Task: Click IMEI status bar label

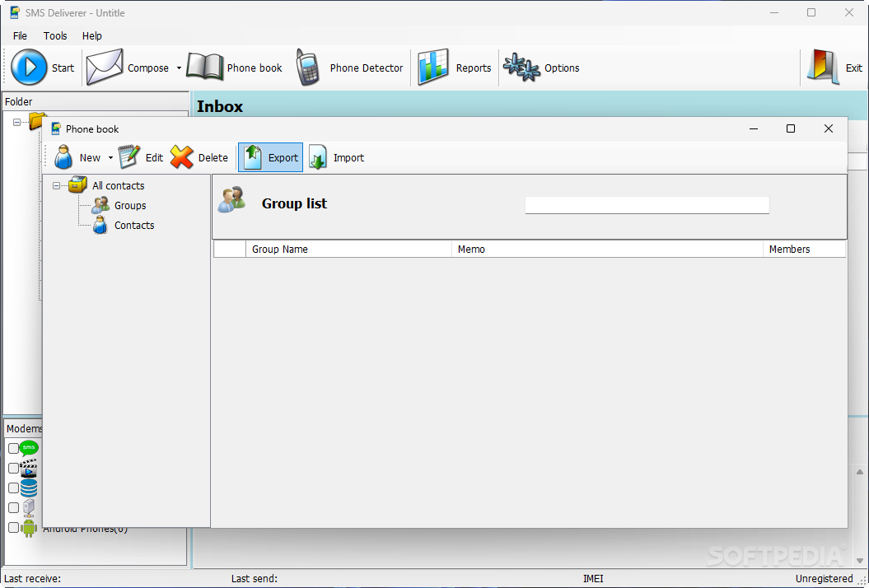Action: 593,579
